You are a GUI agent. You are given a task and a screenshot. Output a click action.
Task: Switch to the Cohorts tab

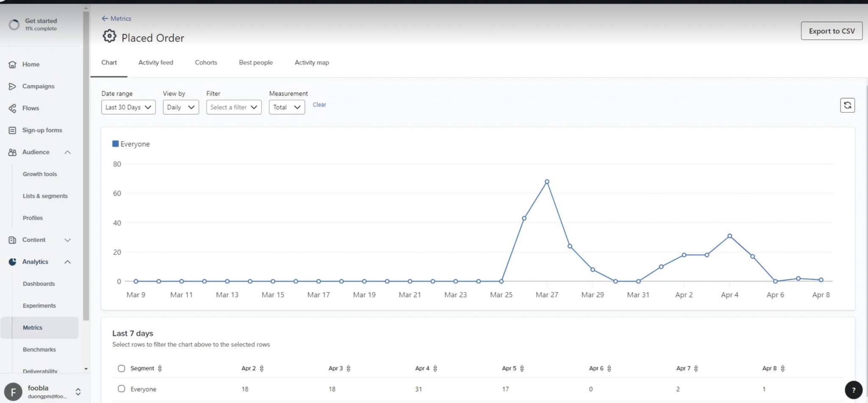(x=206, y=63)
